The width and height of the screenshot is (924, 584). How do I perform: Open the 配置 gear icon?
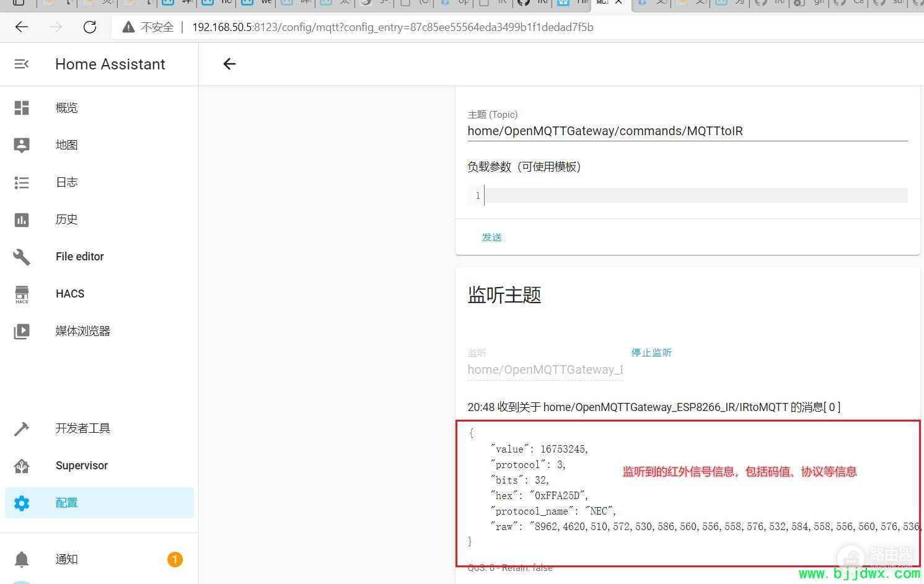coord(22,503)
